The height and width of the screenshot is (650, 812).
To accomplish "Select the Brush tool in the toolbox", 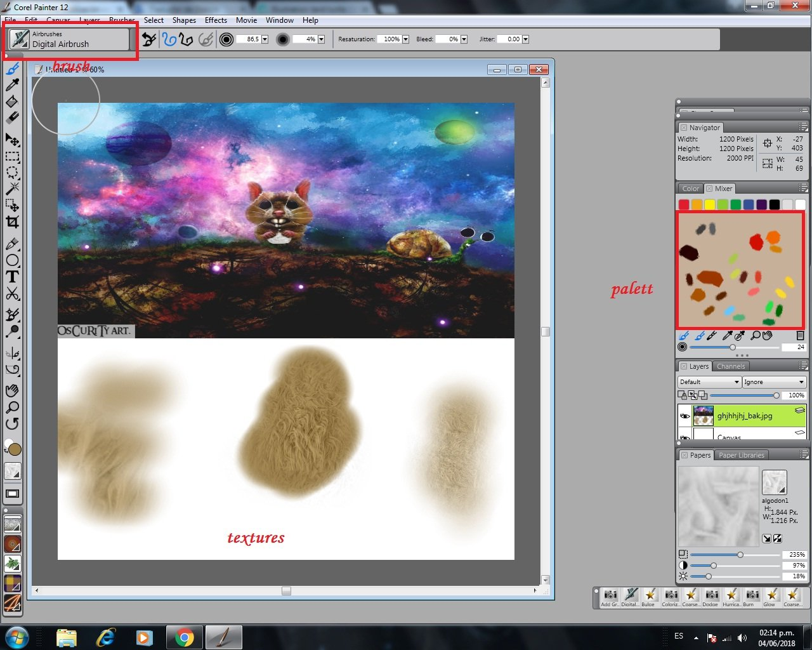I will 13,69.
